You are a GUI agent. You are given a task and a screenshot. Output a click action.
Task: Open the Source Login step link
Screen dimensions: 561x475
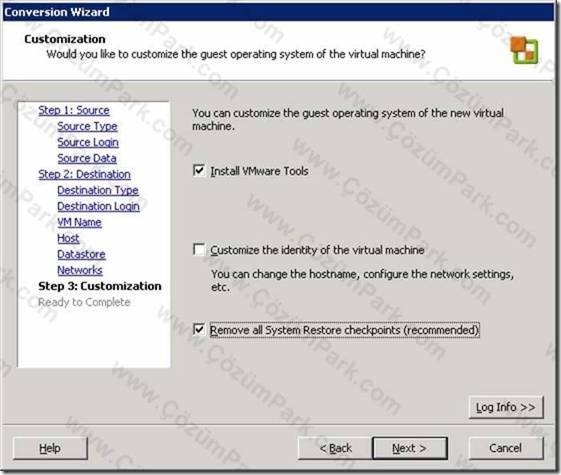coord(88,142)
